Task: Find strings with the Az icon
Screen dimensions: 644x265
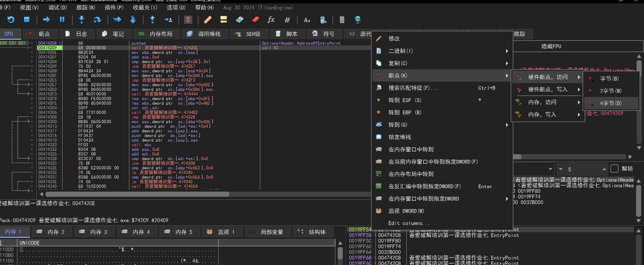Action: click(307, 19)
